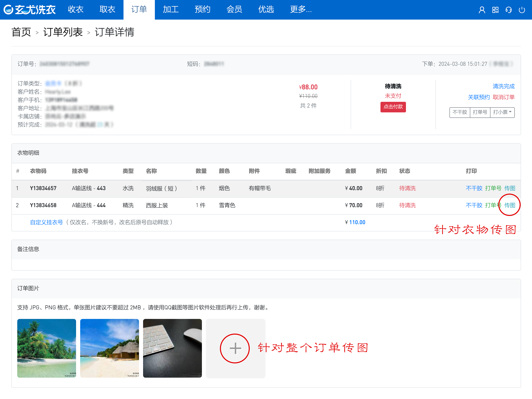Click the 取消订单 link
The image size is (532, 399).
[503, 97]
